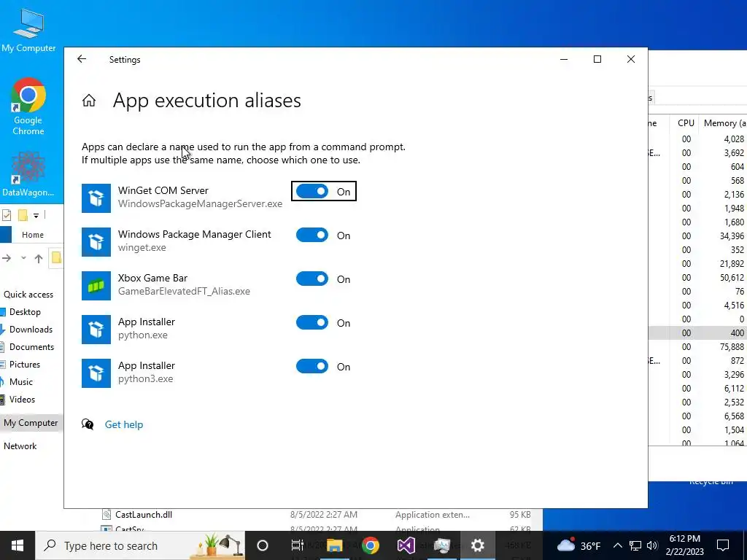
Task: Select My Computer in Explorer sidebar
Action: pos(31,423)
